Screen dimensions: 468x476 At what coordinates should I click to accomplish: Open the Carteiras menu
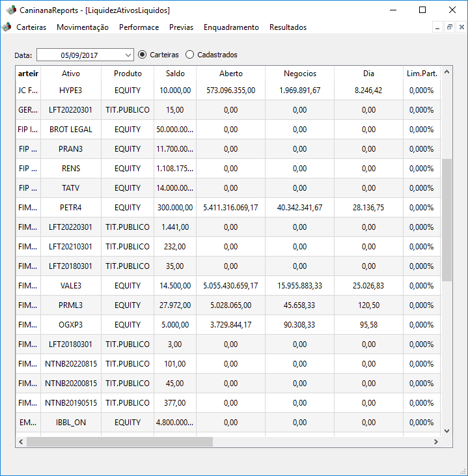pos(31,27)
